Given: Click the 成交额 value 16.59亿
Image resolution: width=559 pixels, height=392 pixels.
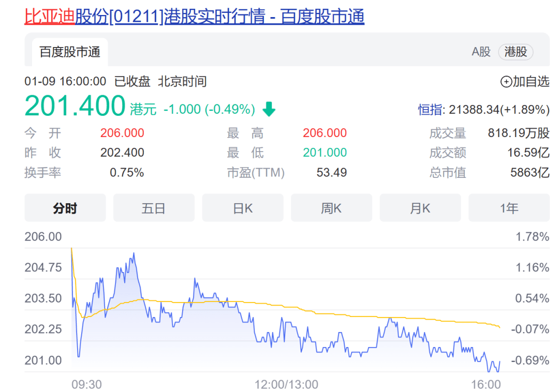Looking at the screenshot, I should coord(528,153).
